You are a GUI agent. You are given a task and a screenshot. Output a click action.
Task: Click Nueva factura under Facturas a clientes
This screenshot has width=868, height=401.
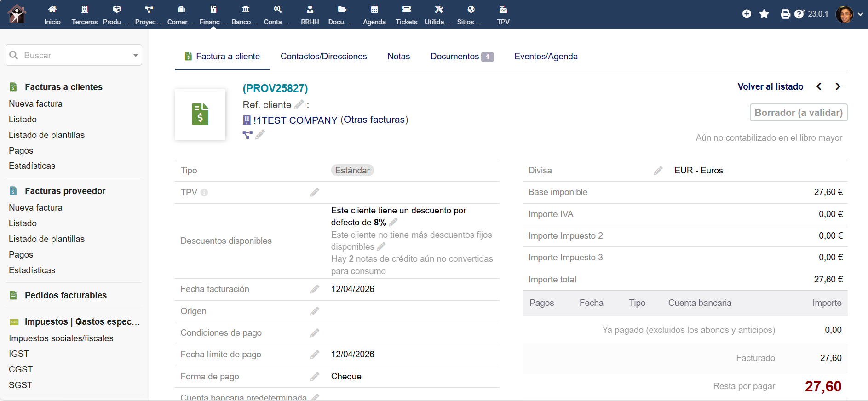[x=35, y=103]
